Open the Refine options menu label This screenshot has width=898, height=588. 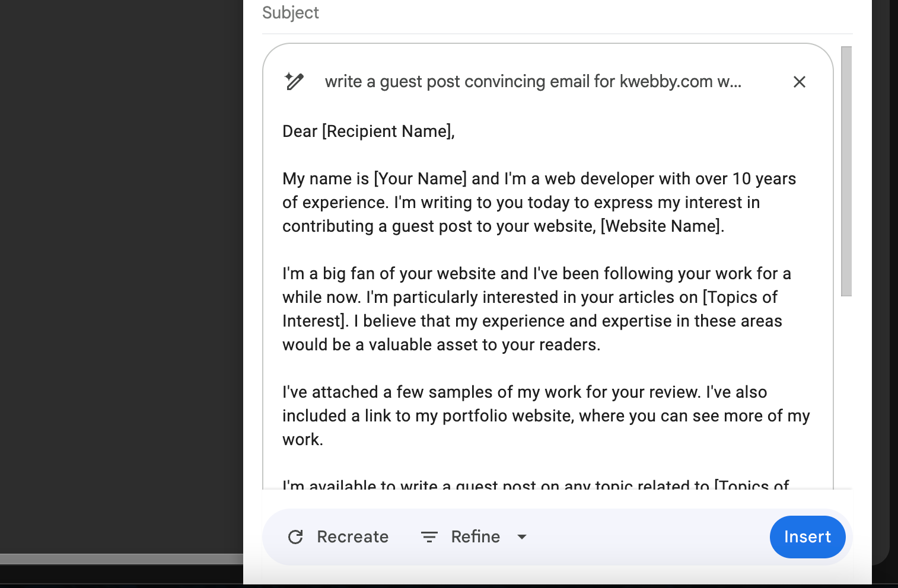pos(475,537)
